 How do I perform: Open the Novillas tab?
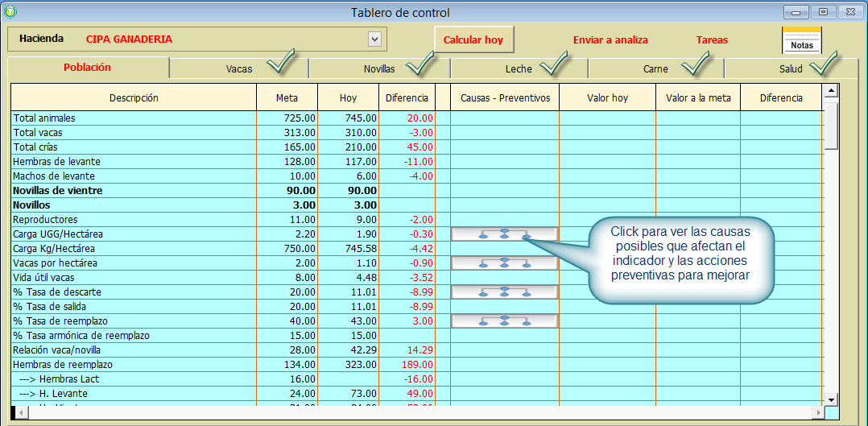click(x=378, y=69)
